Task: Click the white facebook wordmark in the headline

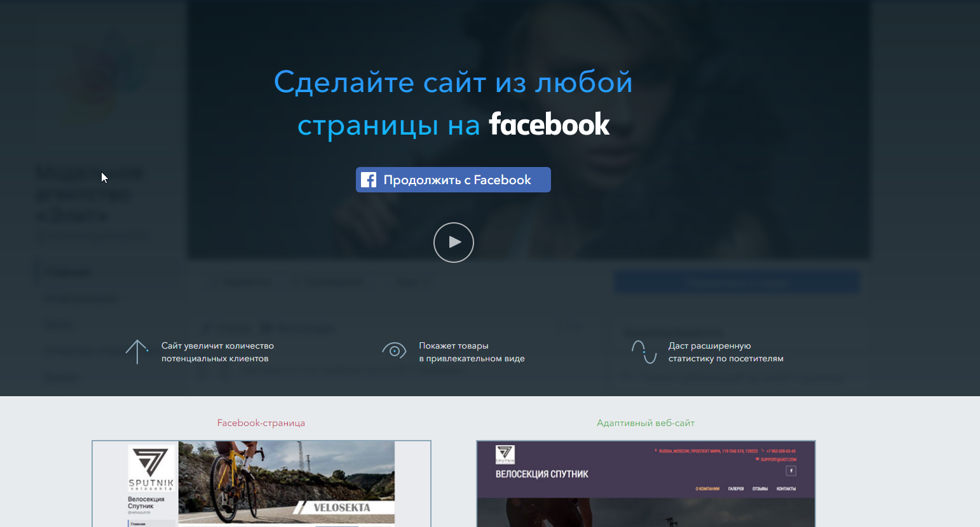Action: tap(549, 124)
